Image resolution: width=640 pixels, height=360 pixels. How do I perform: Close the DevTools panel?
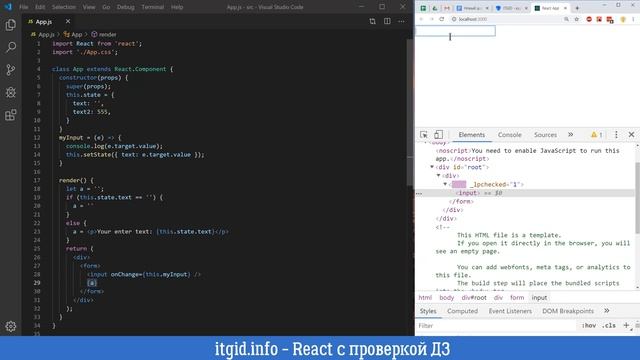[x=631, y=134]
